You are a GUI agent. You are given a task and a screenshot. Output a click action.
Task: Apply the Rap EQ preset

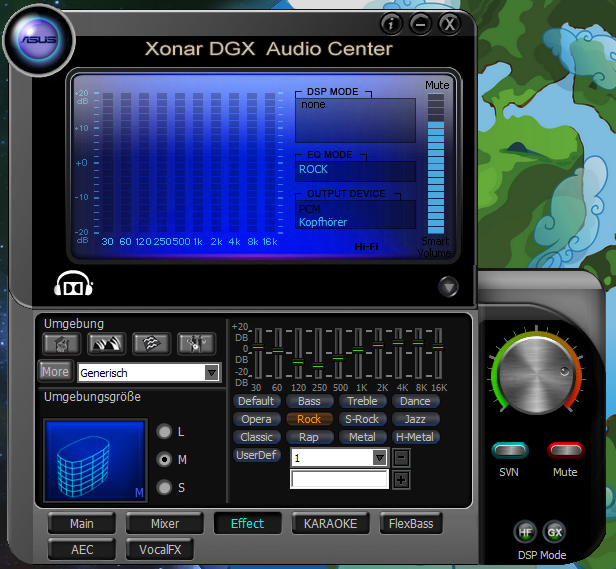(x=309, y=437)
